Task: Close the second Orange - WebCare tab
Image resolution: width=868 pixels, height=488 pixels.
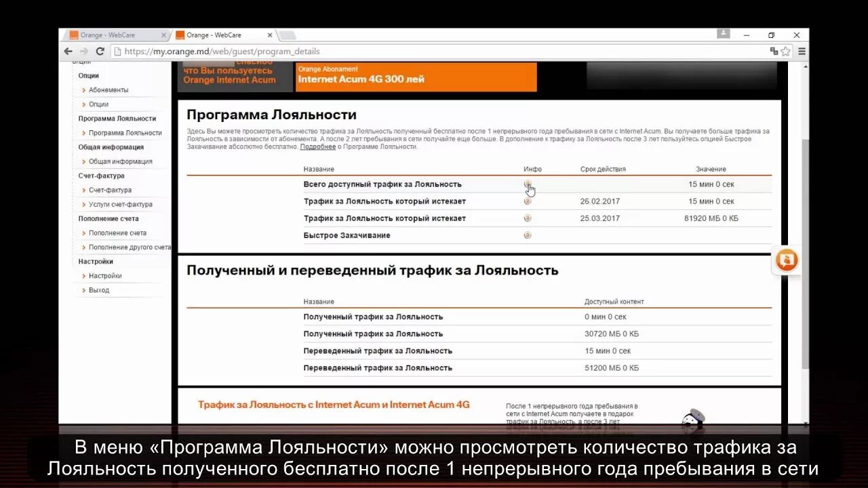Action: click(270, 35)
